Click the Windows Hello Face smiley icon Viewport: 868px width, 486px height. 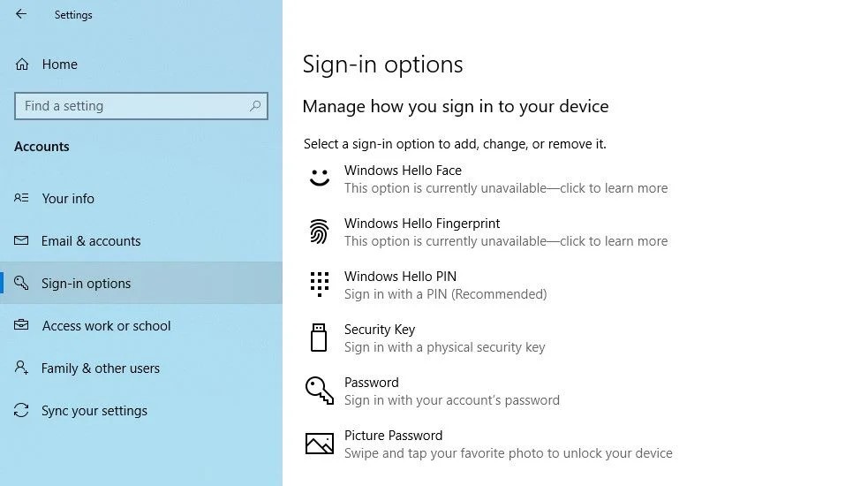pyautogui.click(x=319, y=178)
